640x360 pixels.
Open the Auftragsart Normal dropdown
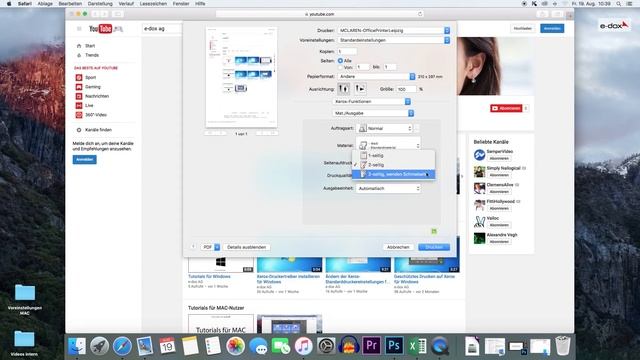(385, 128)
